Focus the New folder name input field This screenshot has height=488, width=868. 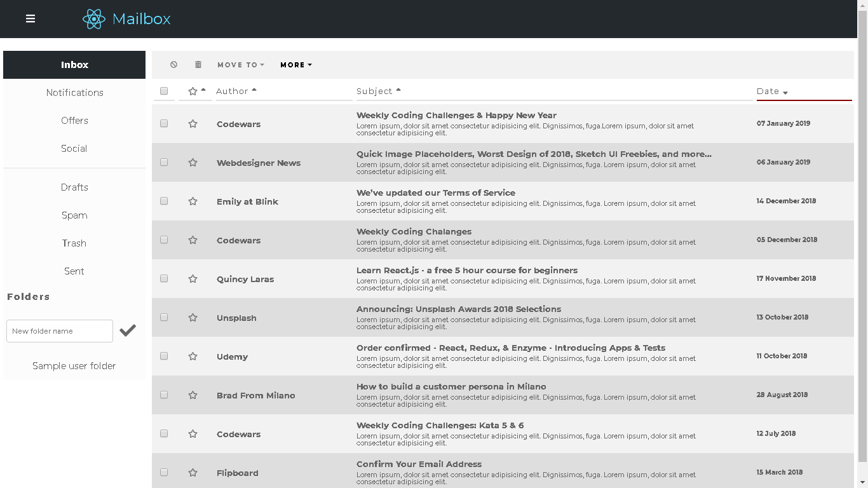pyautogui.click(x=60, y=331)
